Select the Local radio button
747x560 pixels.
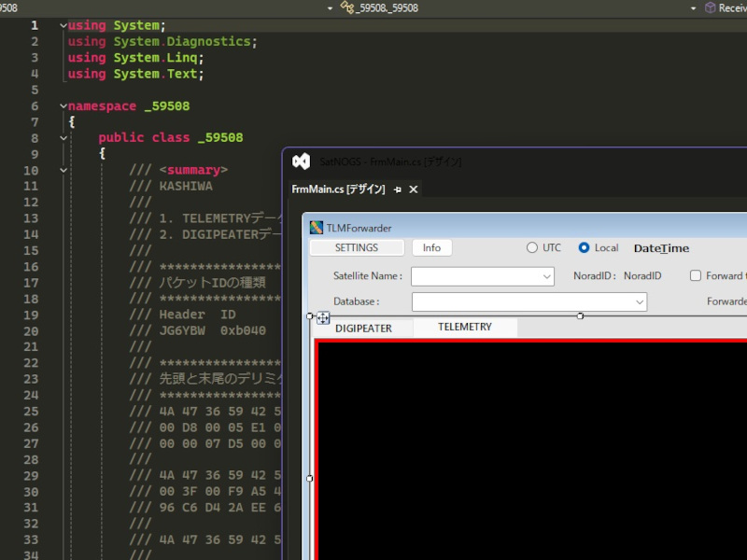pyautogui.click(x=585, y=248)
